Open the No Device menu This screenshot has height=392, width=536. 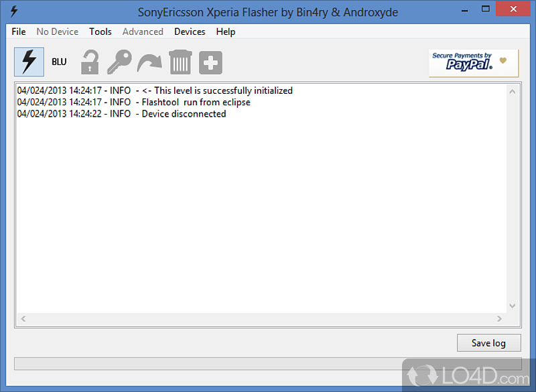click(58, 31)
